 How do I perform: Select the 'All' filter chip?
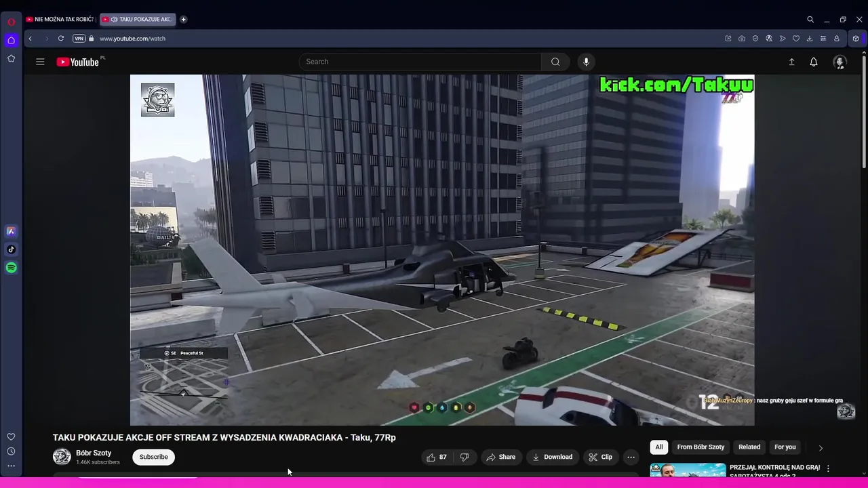click(x=659, y=447)
